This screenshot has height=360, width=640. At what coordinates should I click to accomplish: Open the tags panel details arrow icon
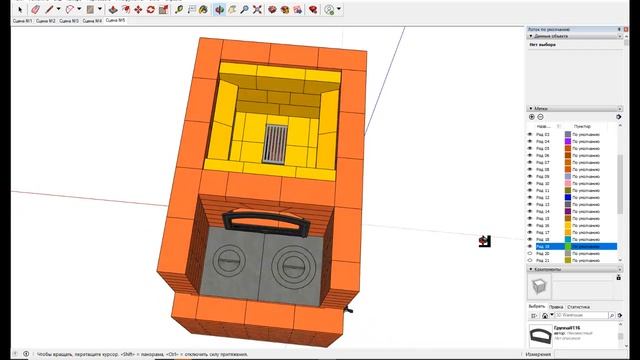[619, 117]
